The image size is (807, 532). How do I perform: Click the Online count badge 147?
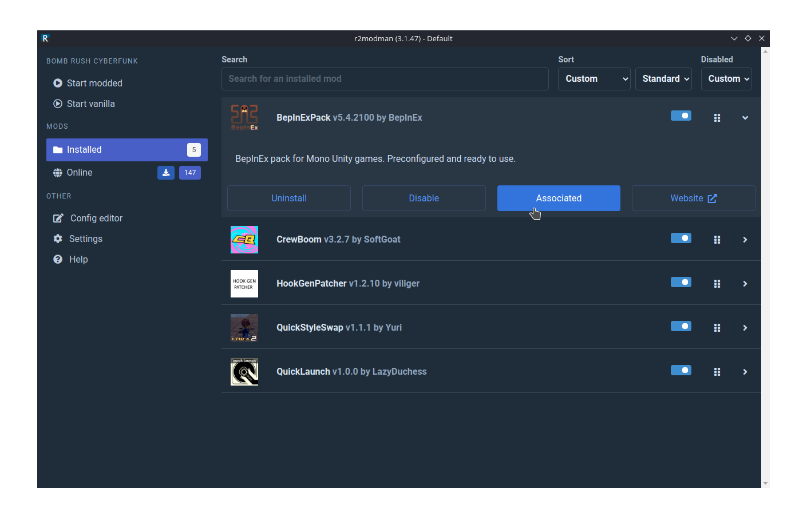pos(190,173)
